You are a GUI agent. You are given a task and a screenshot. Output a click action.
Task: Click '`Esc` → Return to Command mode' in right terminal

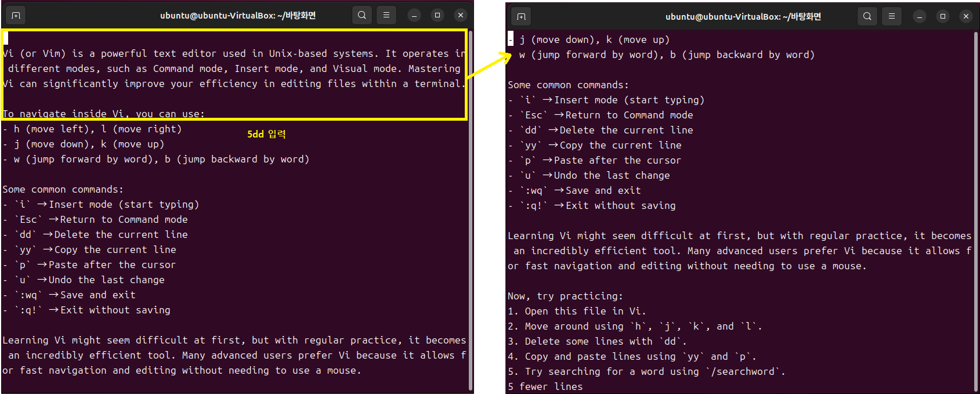click(601, 115)
